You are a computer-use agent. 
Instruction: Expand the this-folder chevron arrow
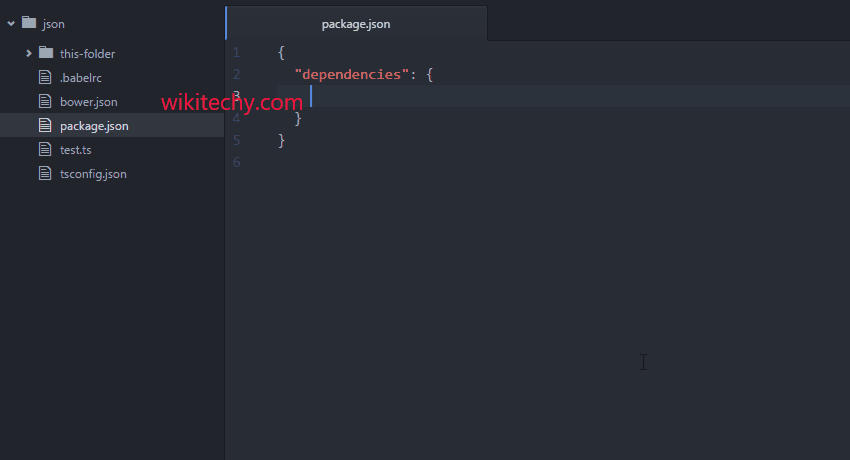coord(29,53)
